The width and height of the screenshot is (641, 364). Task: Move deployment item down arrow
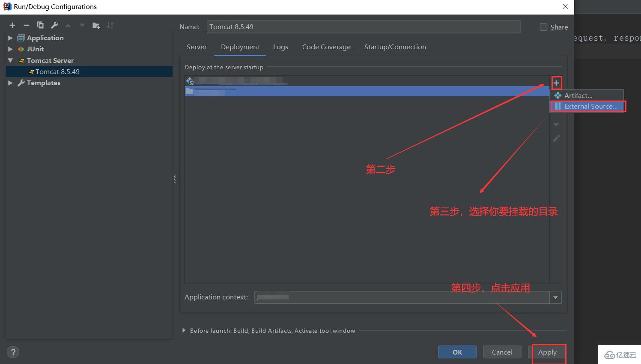(x=556, y=125)
